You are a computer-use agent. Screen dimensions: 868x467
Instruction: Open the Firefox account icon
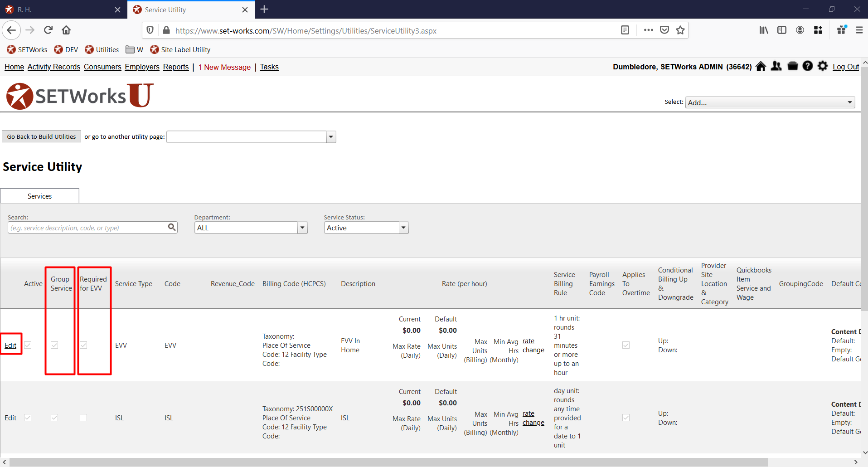click(x=800, y=30)
